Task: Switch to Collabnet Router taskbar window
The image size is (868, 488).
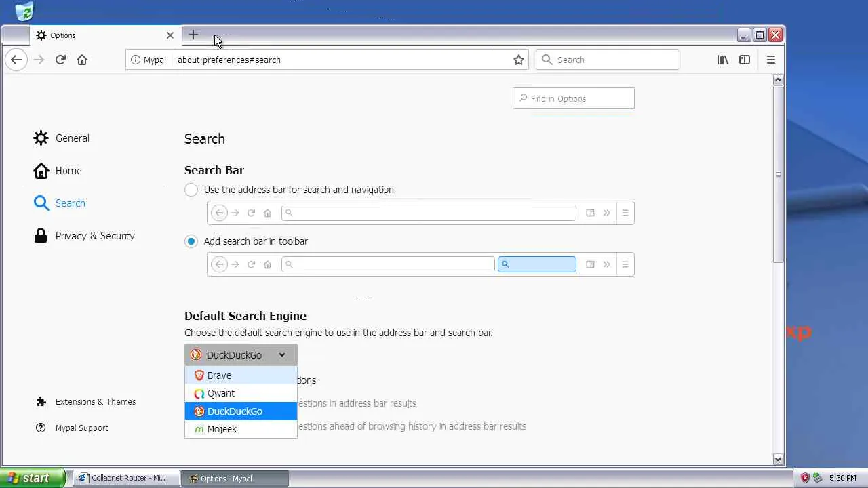Action: [x=126, y=478]
